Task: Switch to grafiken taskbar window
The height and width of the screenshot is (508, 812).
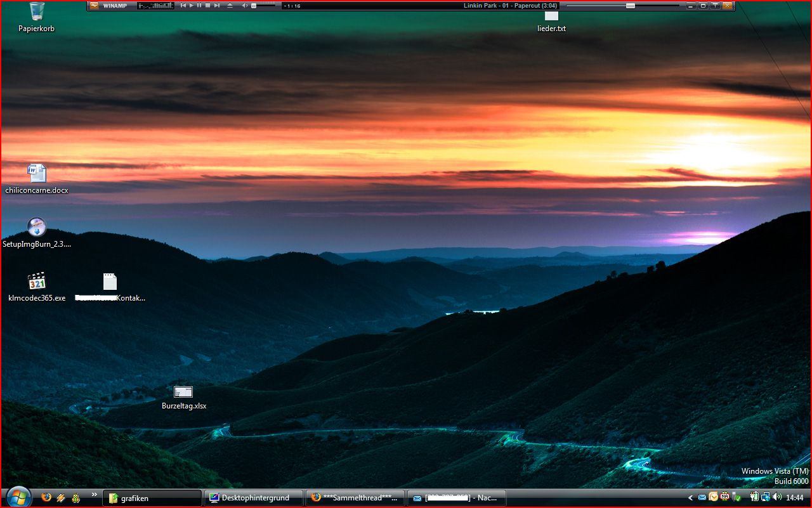Action: coord(152,498)
